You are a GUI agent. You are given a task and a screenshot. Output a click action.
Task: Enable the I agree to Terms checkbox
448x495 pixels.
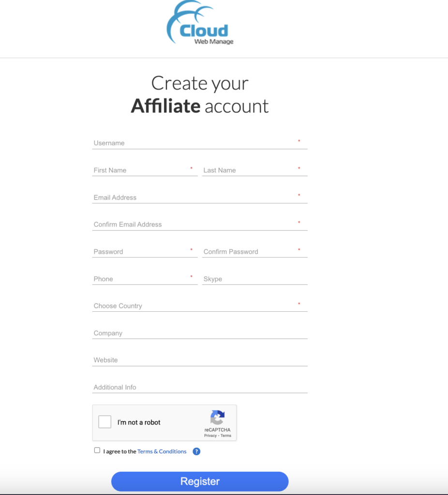[97, 450]
